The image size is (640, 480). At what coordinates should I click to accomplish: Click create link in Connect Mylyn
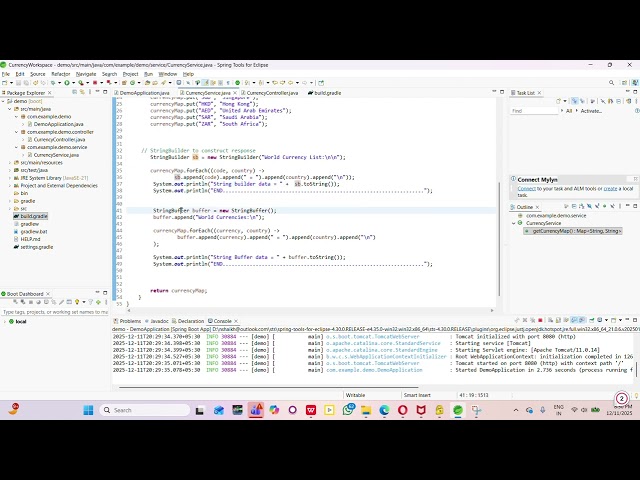[x=610, y=189]
